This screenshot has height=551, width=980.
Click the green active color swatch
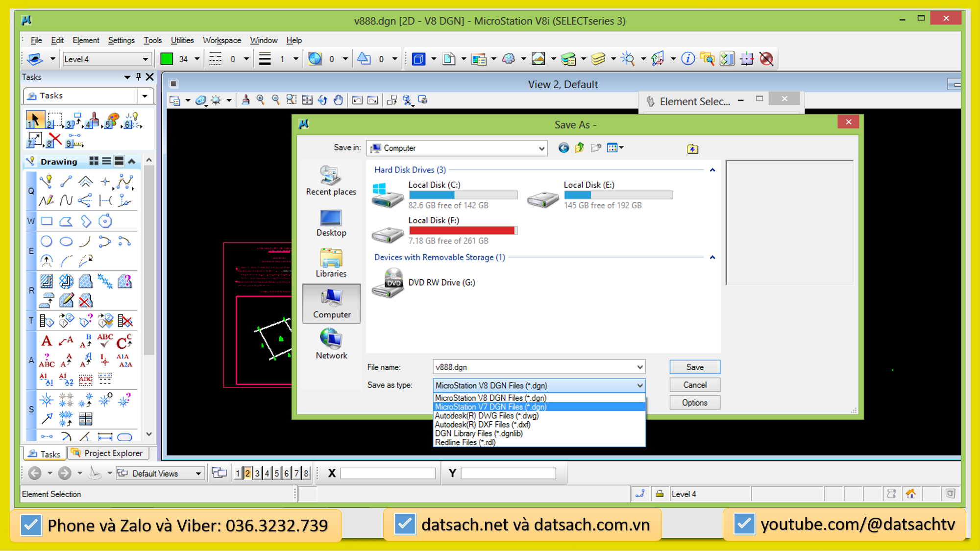coord(167,59)
